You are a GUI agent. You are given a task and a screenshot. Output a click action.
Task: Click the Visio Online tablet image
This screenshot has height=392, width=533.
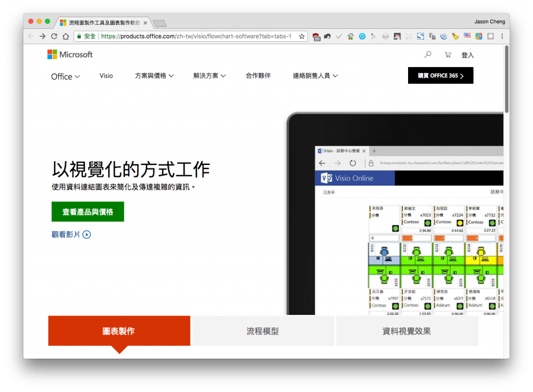pyautogui.click(x=395, y=214)
